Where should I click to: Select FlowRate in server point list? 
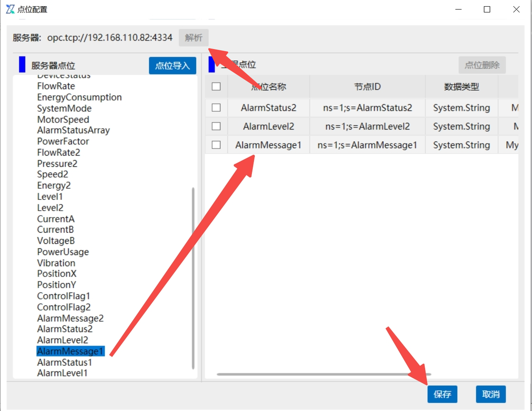point(56,86)
